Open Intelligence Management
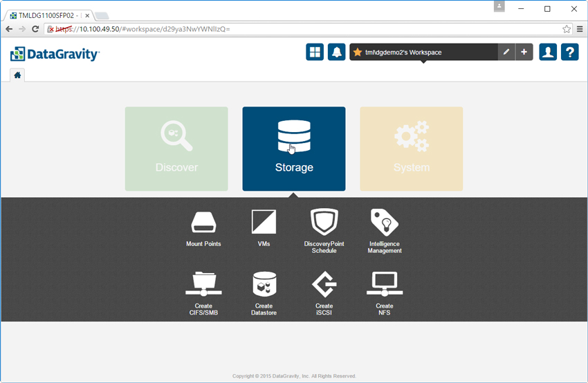588x383 pixels. click(x=385, y=231)
